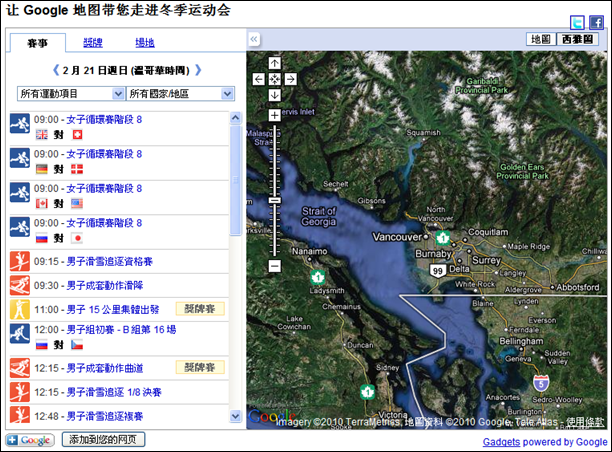Switch map to 衛星圖 satellite view

click(578, 39)
